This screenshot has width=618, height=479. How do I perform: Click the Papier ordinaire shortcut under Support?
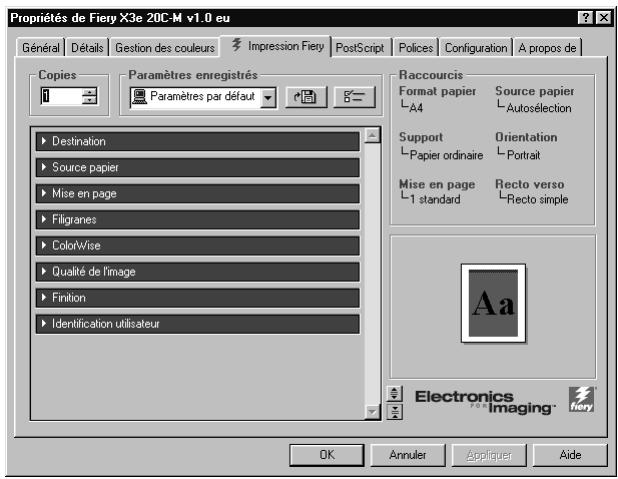446,155
